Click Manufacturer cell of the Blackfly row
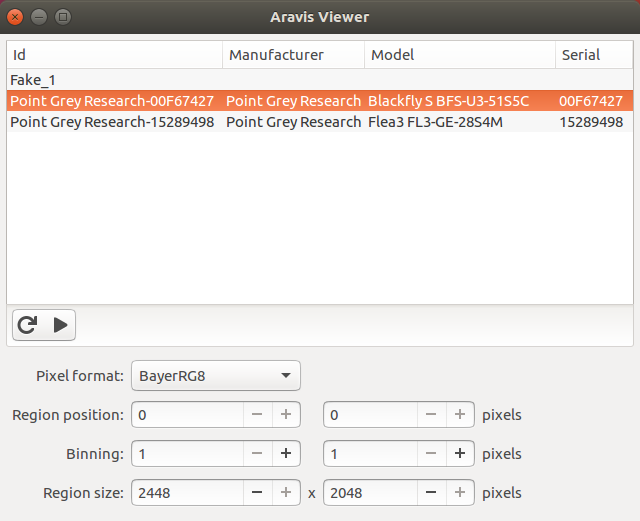This screenshot has height=521, width=640. 293,101
